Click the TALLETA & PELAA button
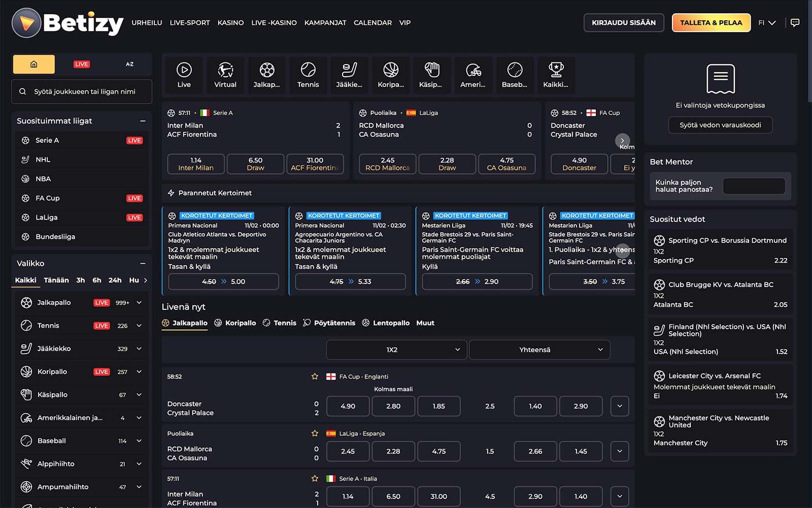 (x=710, y=23)
